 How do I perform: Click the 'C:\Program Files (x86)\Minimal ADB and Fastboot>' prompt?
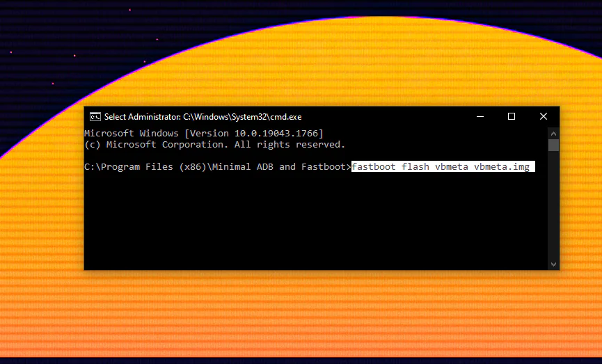(x=218, y=166)
